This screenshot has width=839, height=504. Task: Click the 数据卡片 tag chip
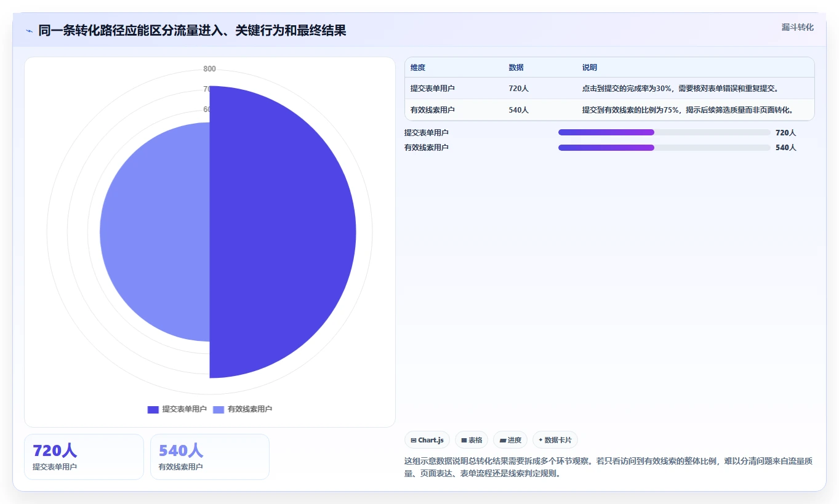[555, 440]
